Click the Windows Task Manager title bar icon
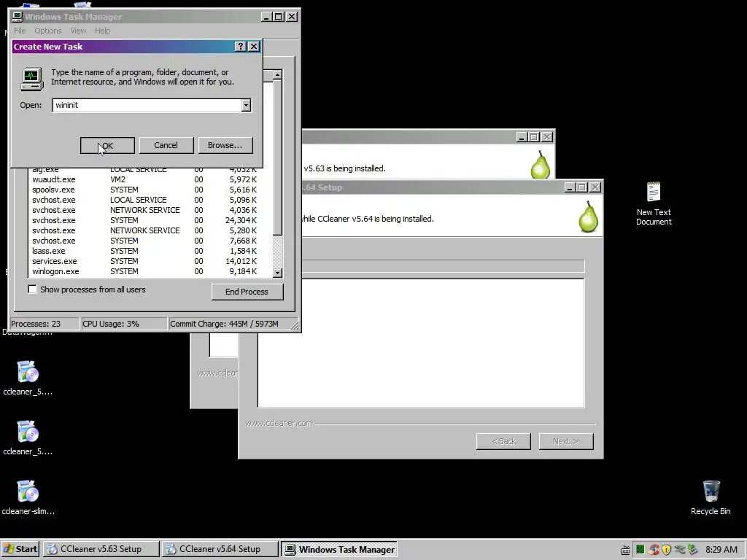This screenshot has height=560, width=747. click(x=18, y=17)
